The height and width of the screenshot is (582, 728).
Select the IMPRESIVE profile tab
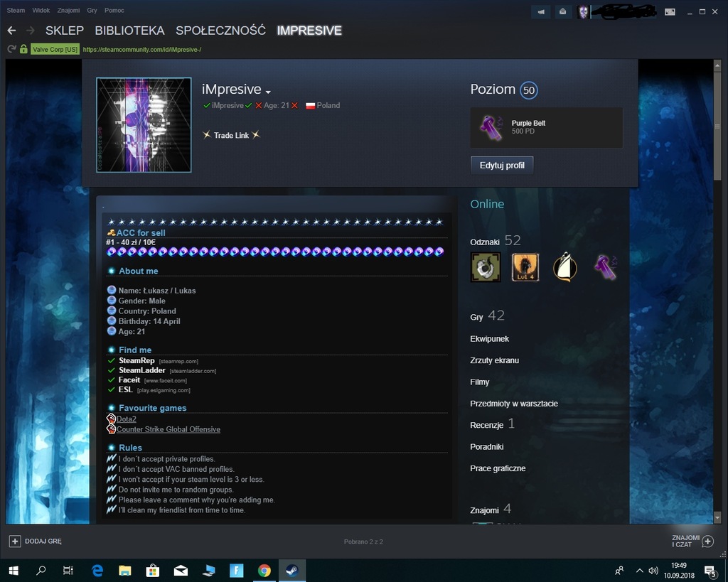[309, 31]
